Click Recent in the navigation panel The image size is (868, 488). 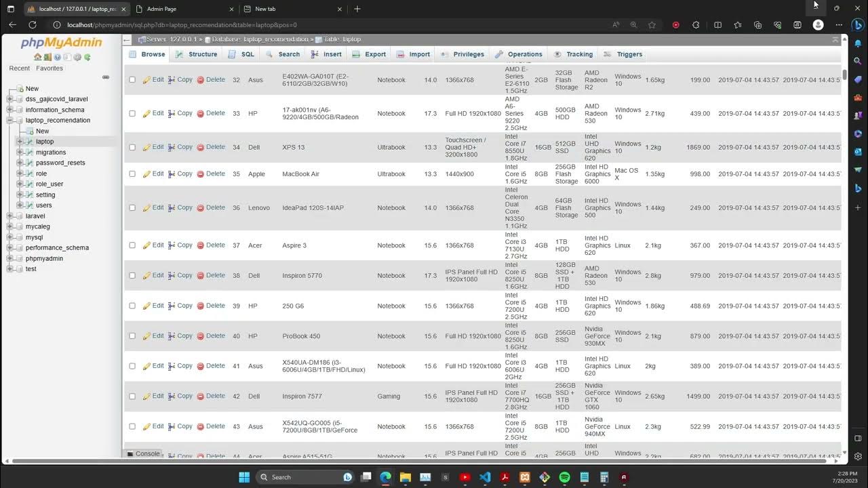(19, 68)
